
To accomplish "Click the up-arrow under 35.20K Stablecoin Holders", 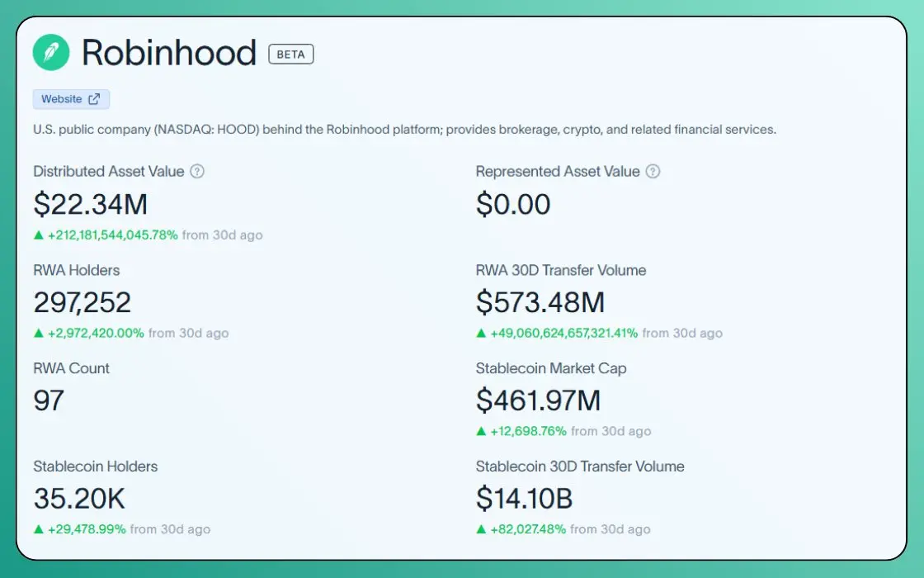I will (x=39, y=529).
